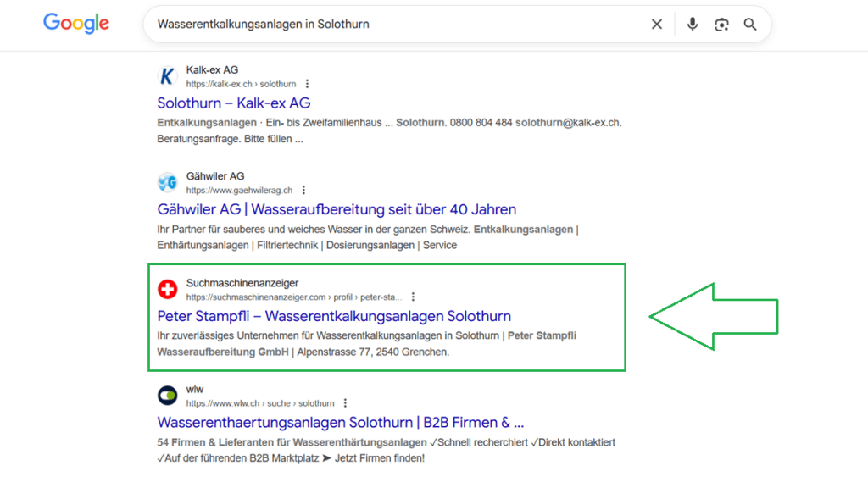Click the kalk-ex.ch URL breadcrumb
Viewport: 868px width, 488px height.
(241, 84)
